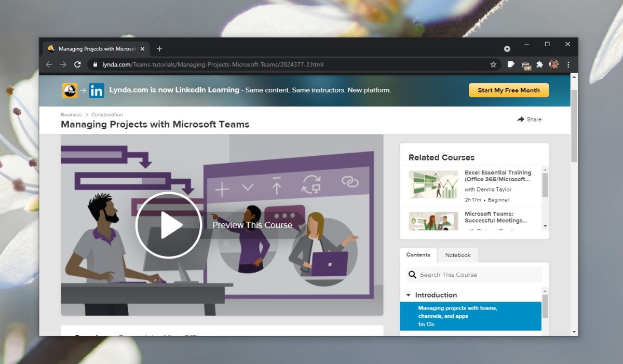Click the '1m 13s' lesson duration
Image resolution: width=623 pixels, height=364 pixels.
pyautogui.click(x=426, y=325)
